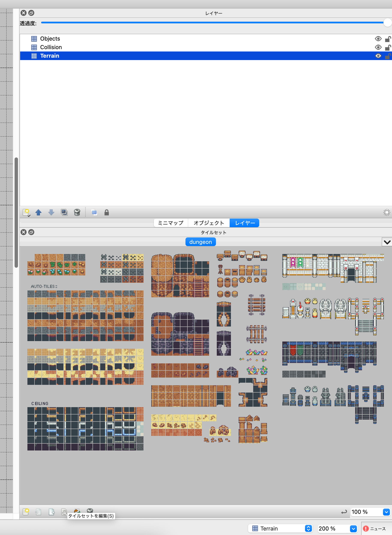Screen dimensions: 392x535
Task: Raise the selected layer with up arrow
Action: point(38,212)
